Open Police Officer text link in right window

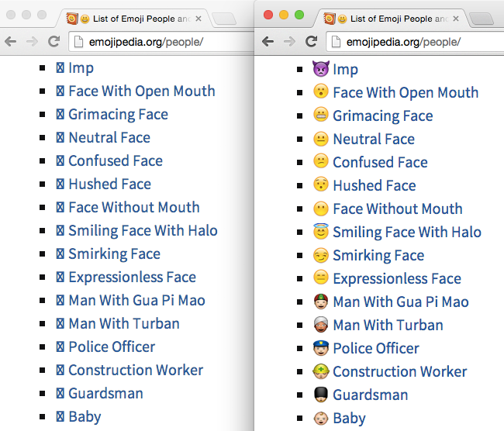tap(376, 348)
